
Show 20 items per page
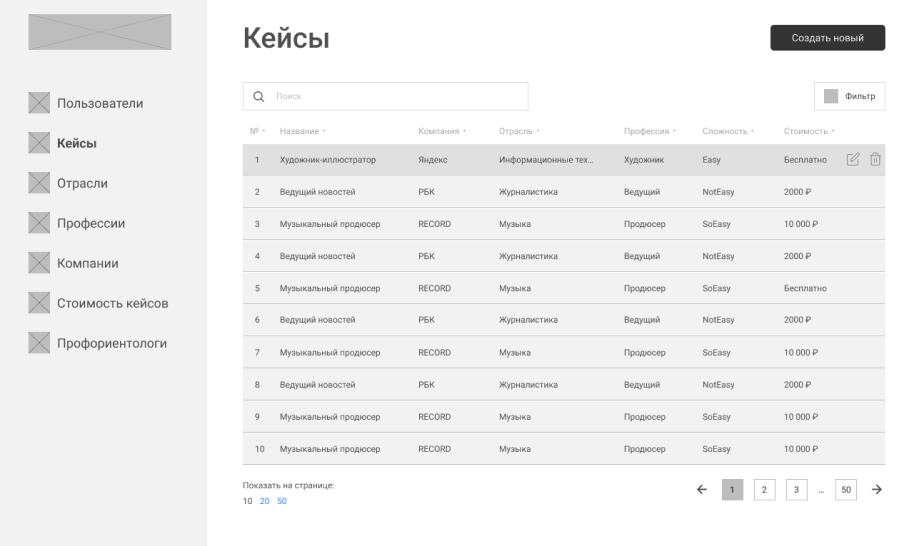(265, 501)
